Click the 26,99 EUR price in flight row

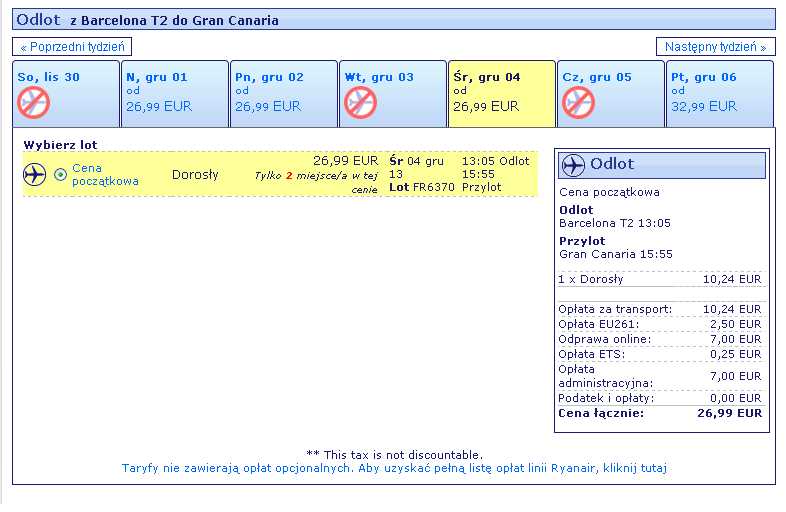[345, 160]
